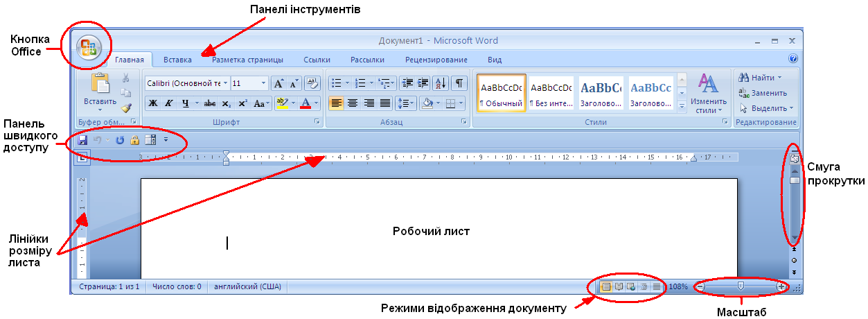Open the Абзац dialog launcher
The image size is (868, 319).
464,121
